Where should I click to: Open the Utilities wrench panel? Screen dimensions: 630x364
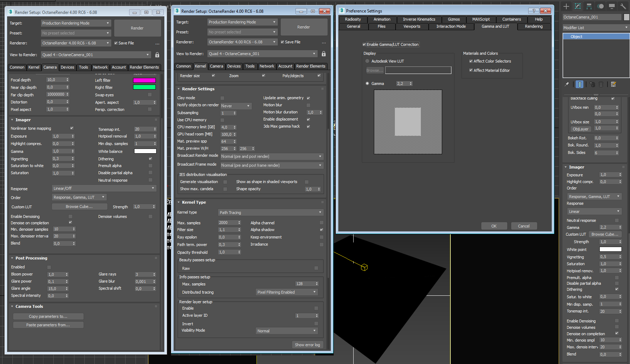[x=623, y=6]
